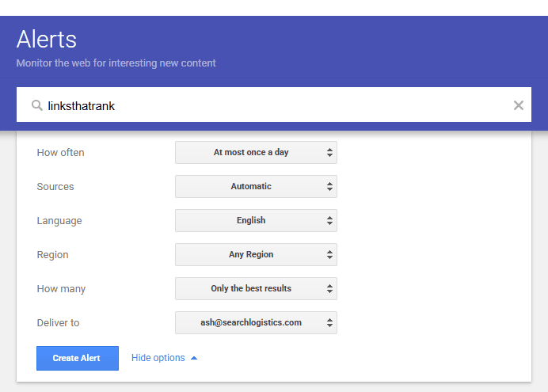Screen dimensions: 548x392
Task: Click the Alerts page title
Action: [x=47, y=39]
